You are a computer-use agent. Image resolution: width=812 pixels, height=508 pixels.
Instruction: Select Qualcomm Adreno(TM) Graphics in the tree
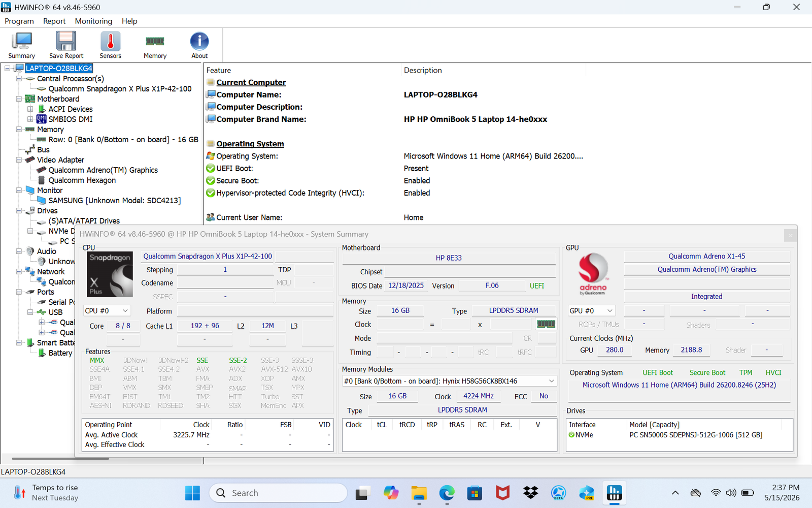pyautogui.click(x=103, y=170)
